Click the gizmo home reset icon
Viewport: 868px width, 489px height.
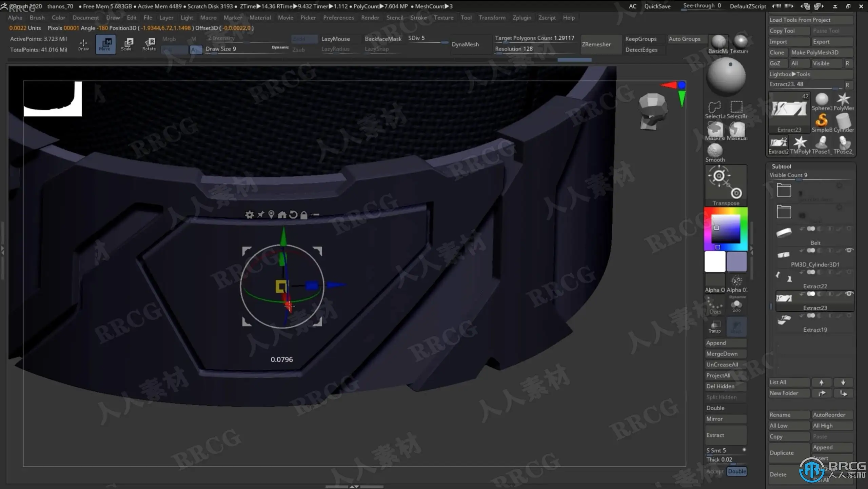click(x=282, y=215)
